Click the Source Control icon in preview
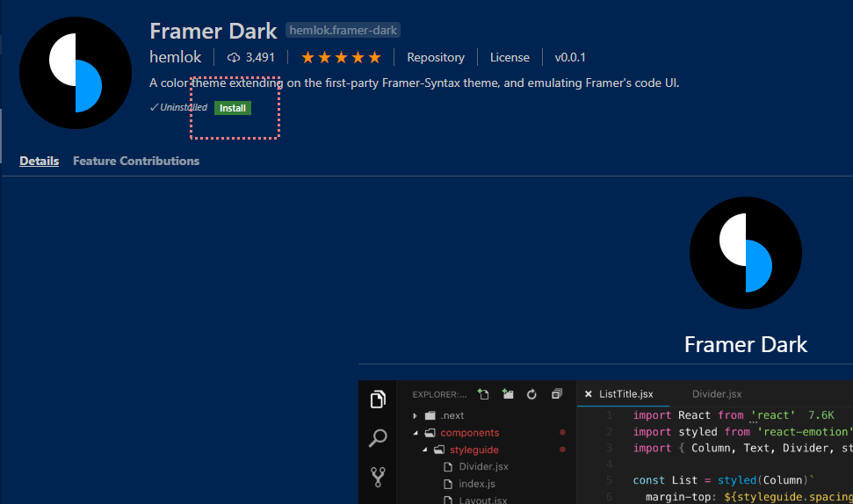The image size is (853, 504). pos(378,477)
